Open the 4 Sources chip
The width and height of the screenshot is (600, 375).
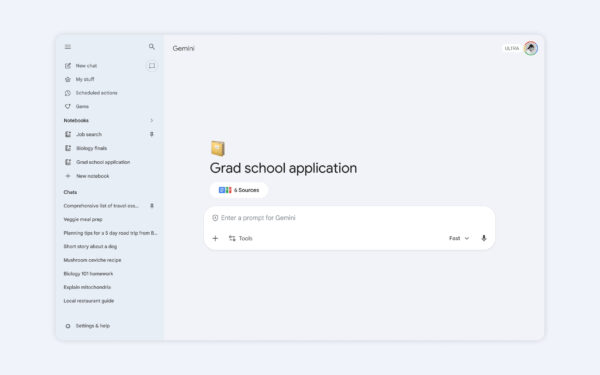(239, 190)
